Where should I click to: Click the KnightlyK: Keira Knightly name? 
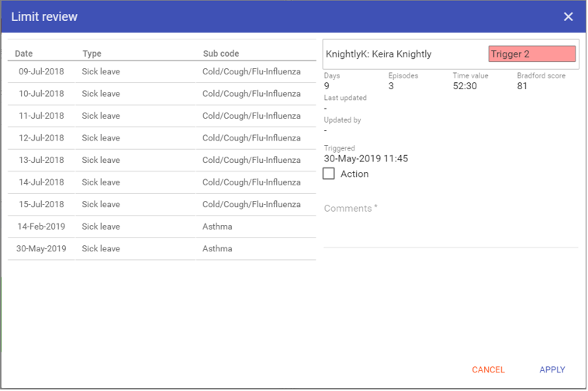(x=379, y=54)
